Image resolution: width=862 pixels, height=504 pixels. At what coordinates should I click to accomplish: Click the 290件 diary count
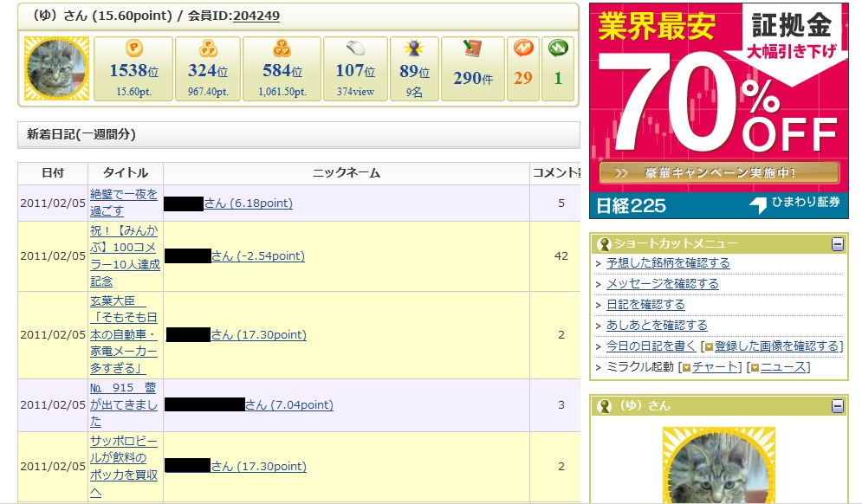(x=473, y=79)
